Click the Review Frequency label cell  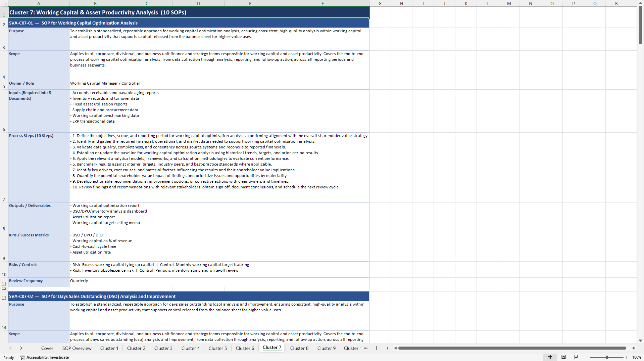pyautogui.click(x=39, y=282)
